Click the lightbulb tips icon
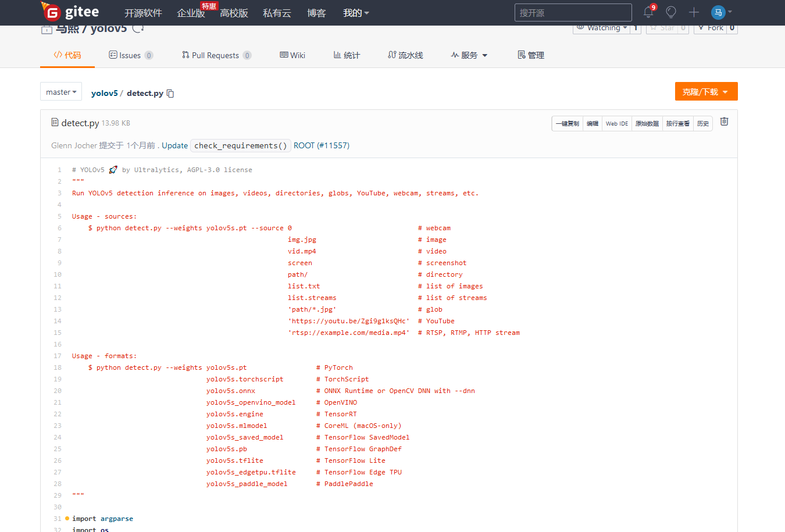The image size is (785, 532). click(671, 12)
